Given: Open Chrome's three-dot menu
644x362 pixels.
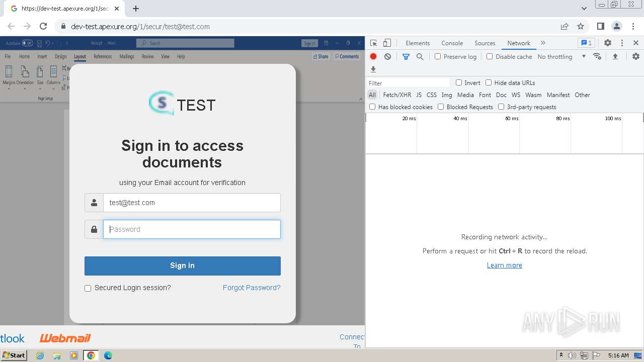Looking at the screenshot, I should (632, 26).
